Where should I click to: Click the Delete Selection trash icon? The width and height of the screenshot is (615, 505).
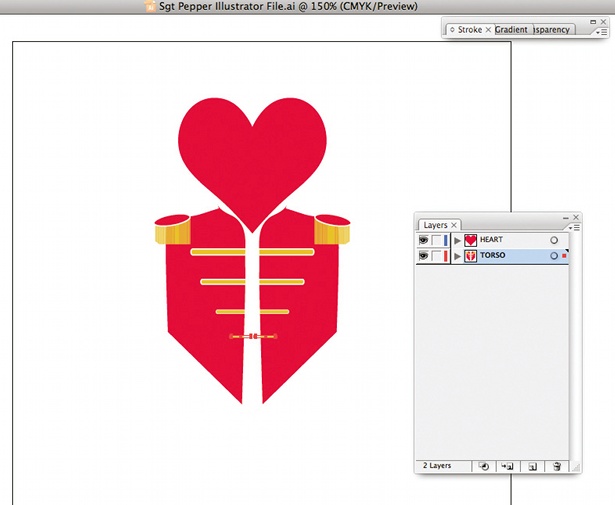tap(557, 466)
